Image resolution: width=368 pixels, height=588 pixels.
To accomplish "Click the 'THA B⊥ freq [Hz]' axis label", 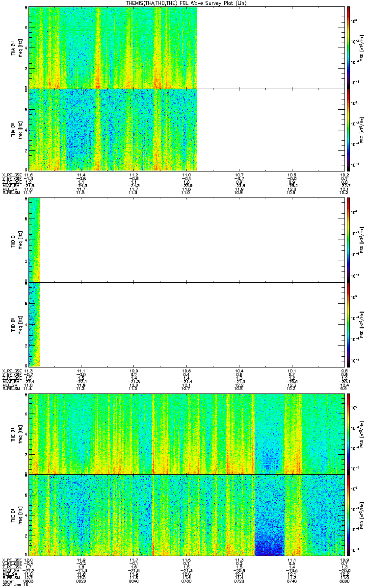I will pyautogui.click(x=17, y=48).
